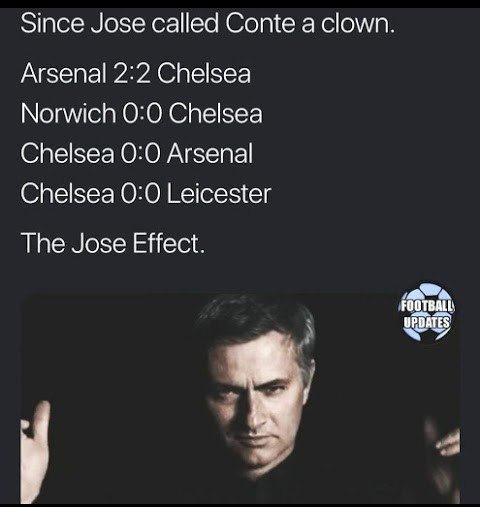Click the word 'Effect.' in the caption

point(169,243)
